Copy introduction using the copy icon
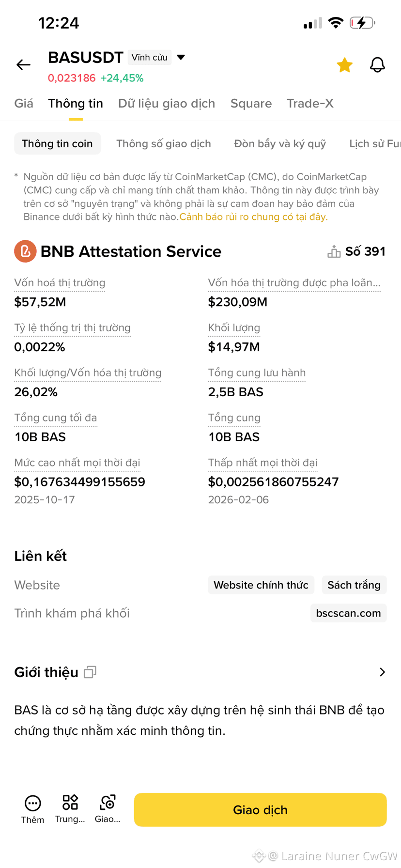The height and width of the screenshot is (868, 401). [90, 672]
